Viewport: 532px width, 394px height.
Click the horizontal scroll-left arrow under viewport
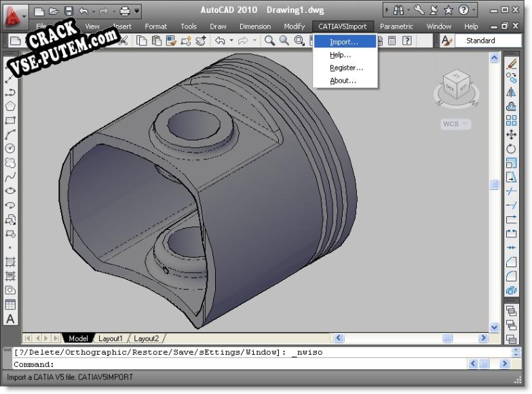pos(339,338)
